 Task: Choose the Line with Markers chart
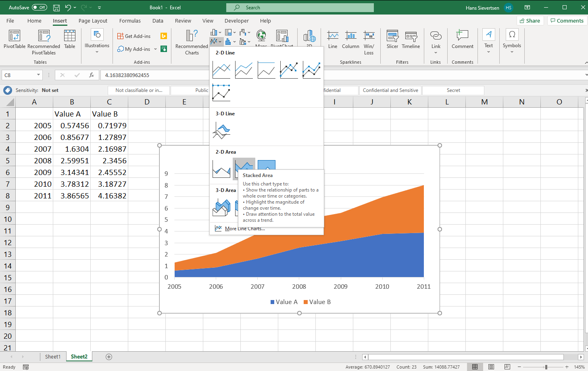point(289,70)
